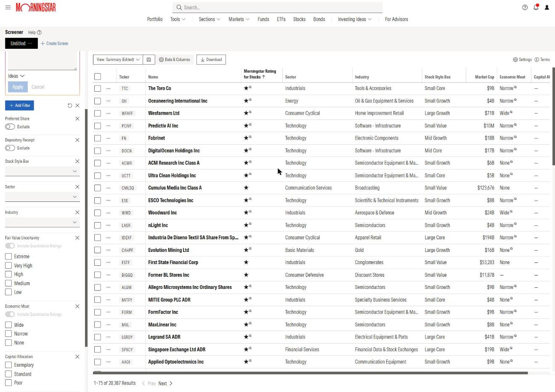Open row actions dots for The Toro Co

click(x=108, y=88)
